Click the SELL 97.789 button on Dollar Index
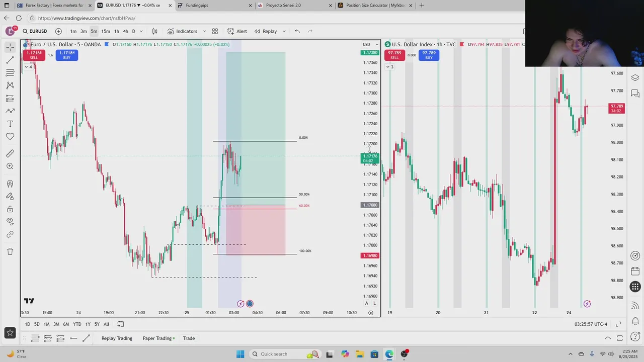The width and height of the screenshot is (644, 362). point(394,55)
